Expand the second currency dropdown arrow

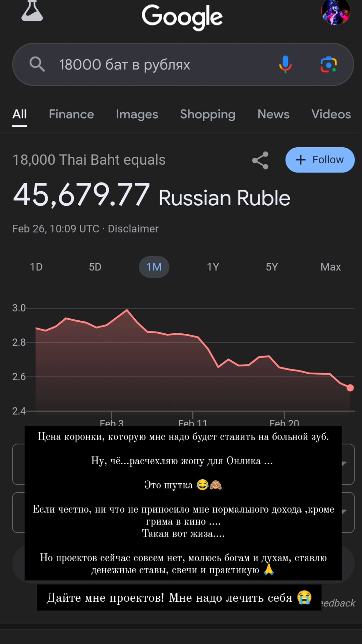344,512
